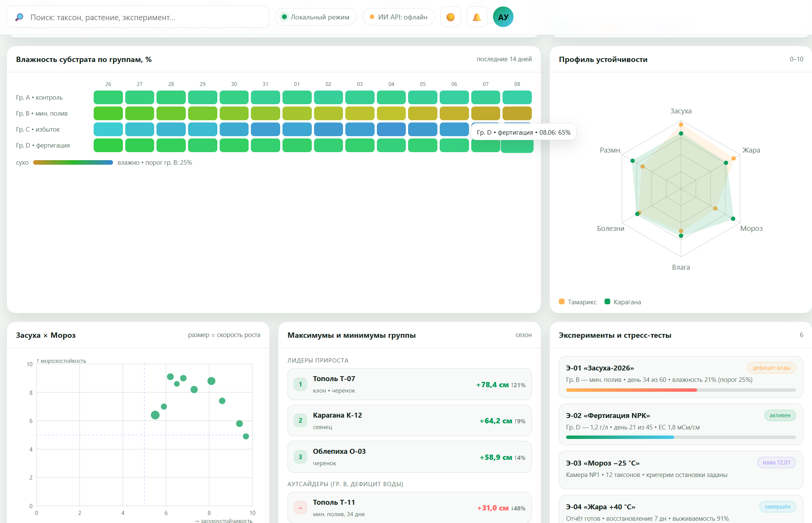
Task: Open Э-03 «Мороз −25 °C» experiment card
Action: pyautogui.click(x=681, y=470)
